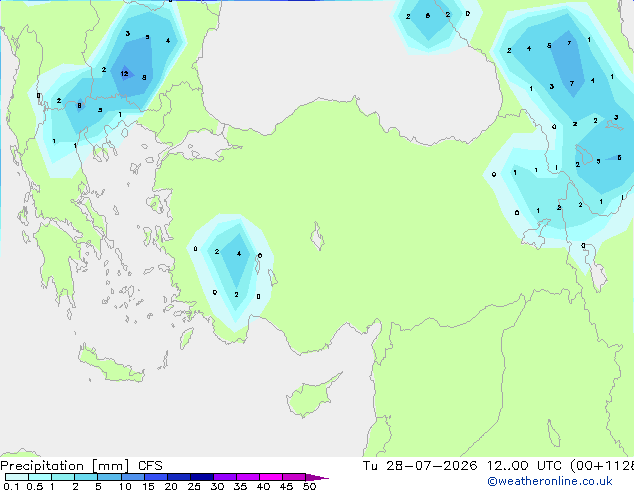Click the 45–50 mm legend swatch

point(294,477)
